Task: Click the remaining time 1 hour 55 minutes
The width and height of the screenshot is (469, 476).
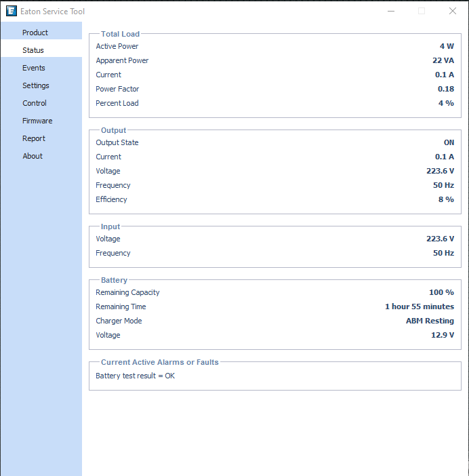Action: click(420, 306)
